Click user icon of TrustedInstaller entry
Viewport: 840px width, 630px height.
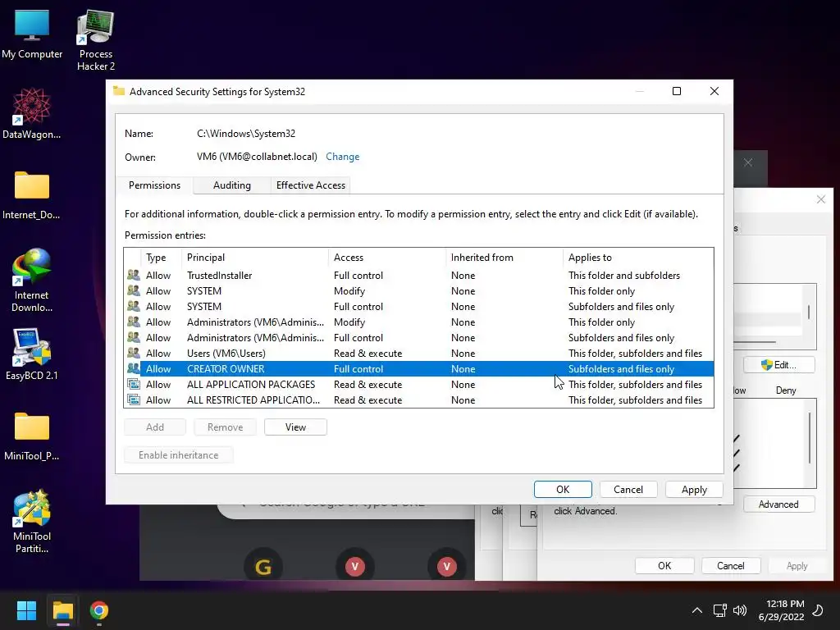point(134,276)
